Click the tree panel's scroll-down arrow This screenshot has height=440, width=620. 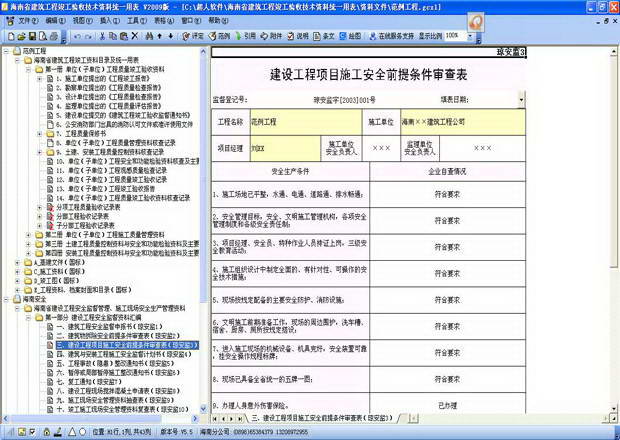click(204, 408)
